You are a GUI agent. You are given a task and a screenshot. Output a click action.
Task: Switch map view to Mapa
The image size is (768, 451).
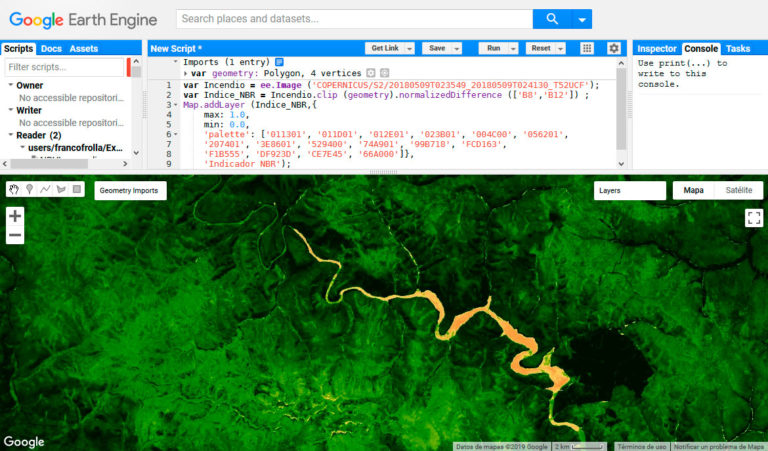point(694,190)
